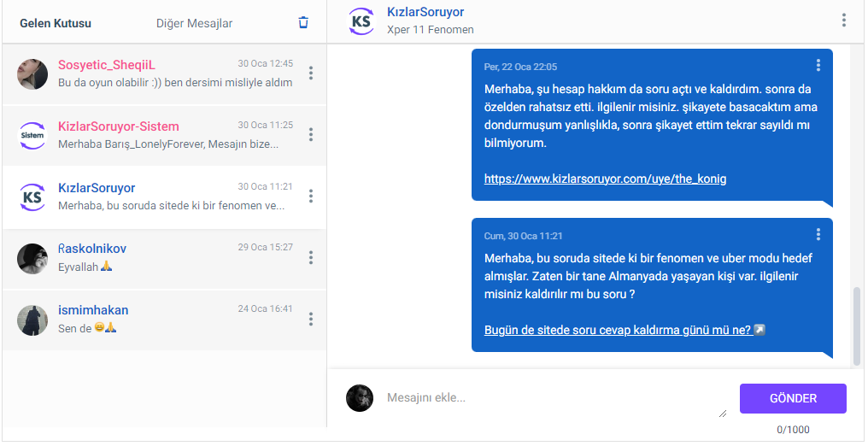The height and width of the screenshot is (446, 868).
Task: Switch to Gelen Kutusu tab
Action: pyautogui.click(x=56, y=23)
